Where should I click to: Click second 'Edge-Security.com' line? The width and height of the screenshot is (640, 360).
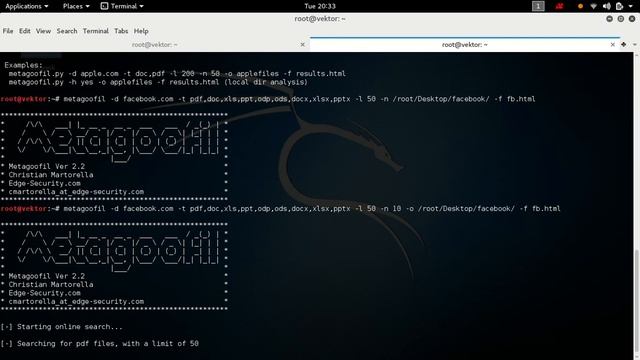pos(44,293)
